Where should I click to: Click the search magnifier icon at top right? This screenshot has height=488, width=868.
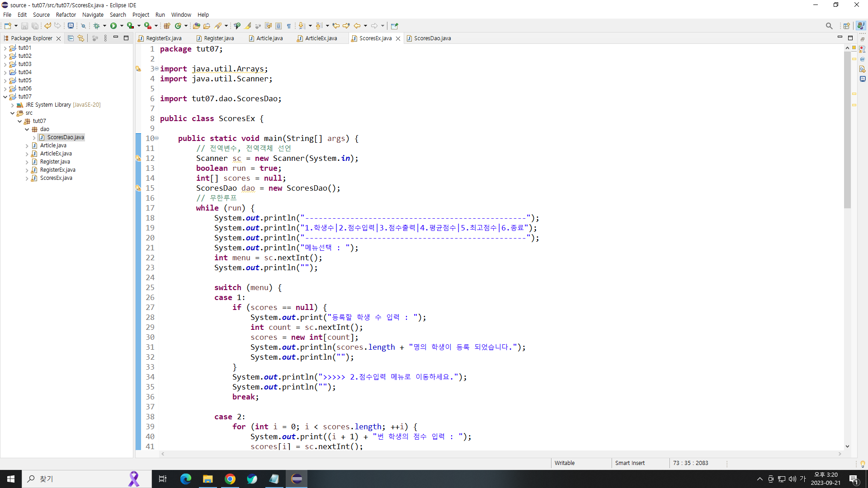click(x=829, y=26)
